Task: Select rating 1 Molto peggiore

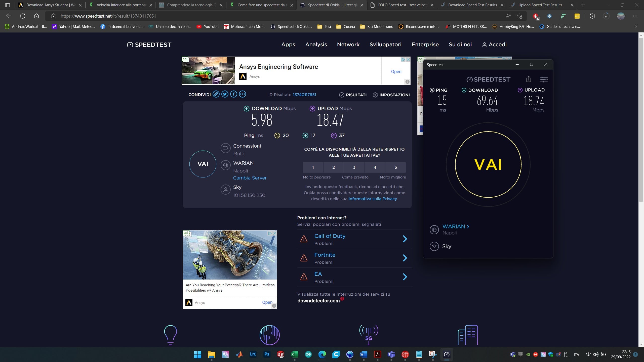Action: 313,167
